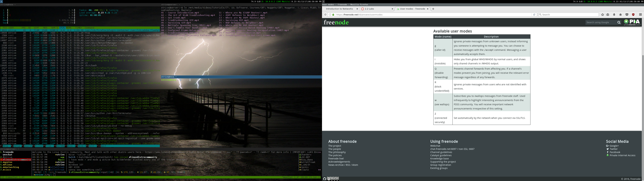Show bookmarks list icon in Firefox toolbar
This screenshot has height=181, width=644.
coord(608,15)
